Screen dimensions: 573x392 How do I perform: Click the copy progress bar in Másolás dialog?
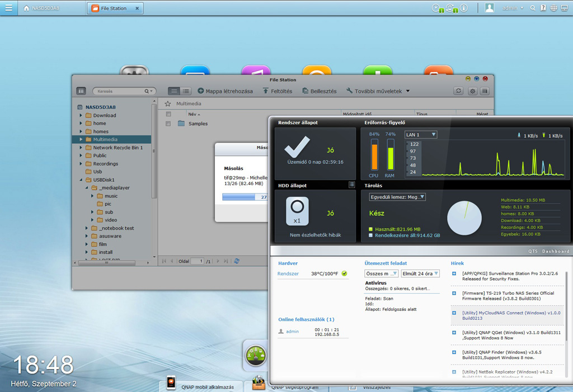coord(245,197)
